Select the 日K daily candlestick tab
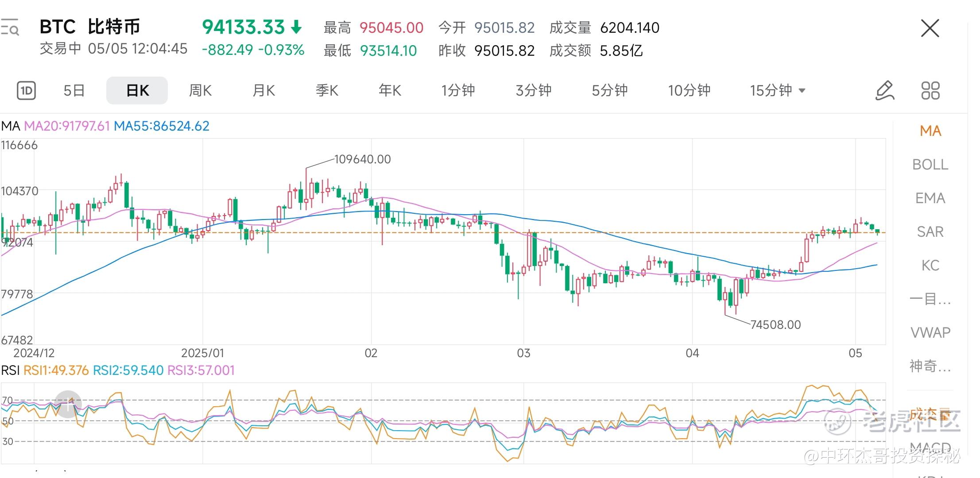Image resolution: width=980 pixels, height=478 pixels. (137, 91)
